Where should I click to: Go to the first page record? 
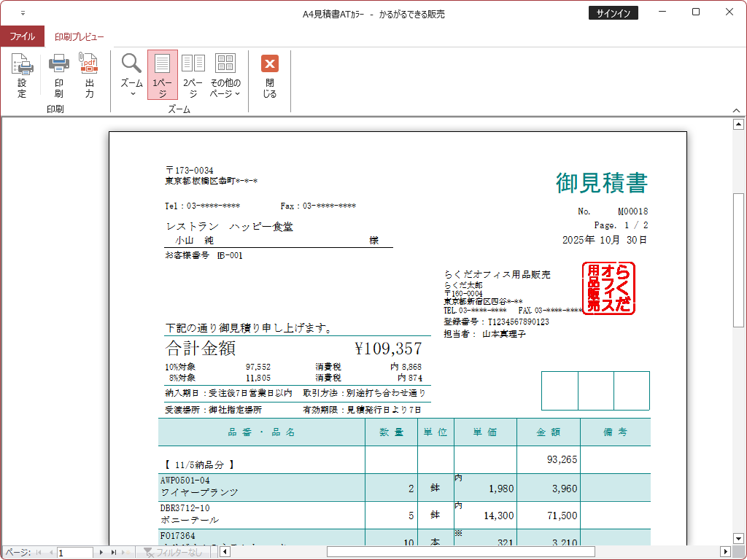[x=39, y=553]
